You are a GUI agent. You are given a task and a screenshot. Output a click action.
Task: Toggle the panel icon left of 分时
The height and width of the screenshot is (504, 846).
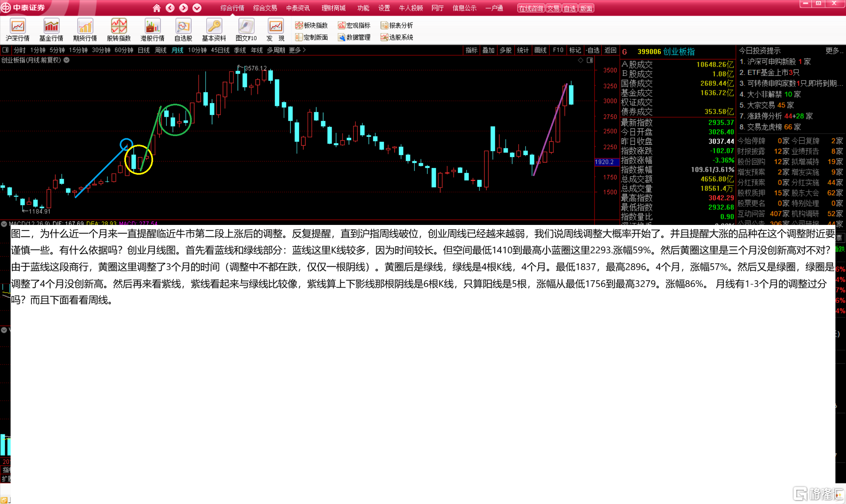5,50
